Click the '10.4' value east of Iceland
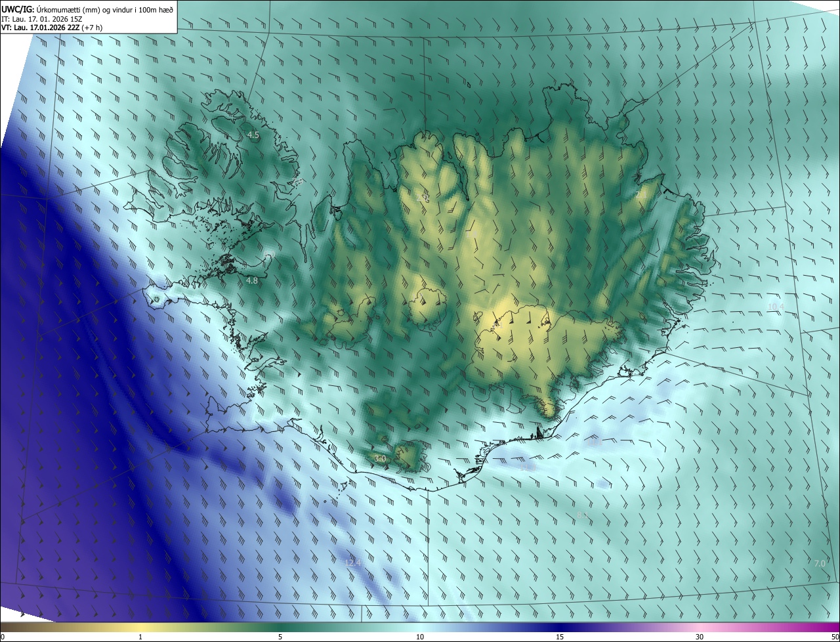This screenshot has height=642, width=840. (x=776, y=307)
